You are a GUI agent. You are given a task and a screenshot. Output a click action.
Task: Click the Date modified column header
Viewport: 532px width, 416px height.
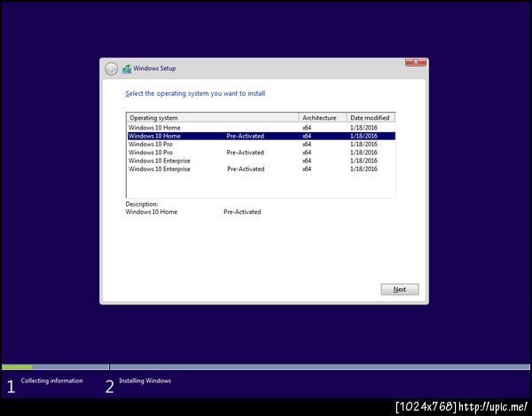coord(371,118)
